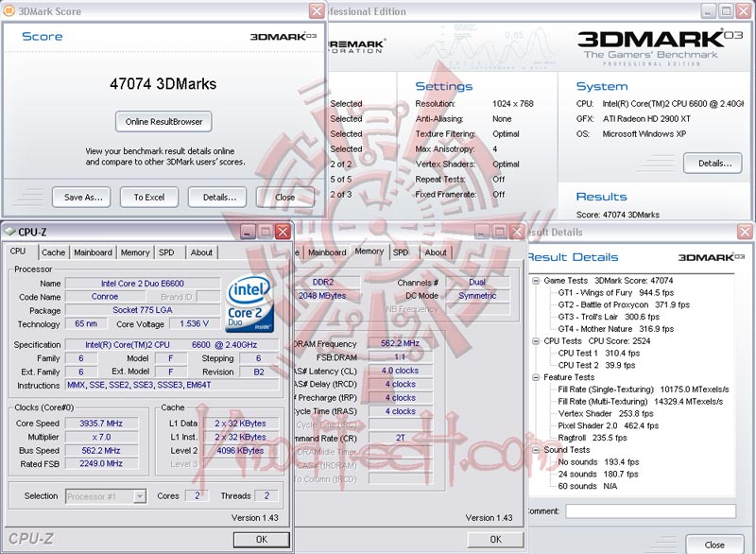Screen dimensions: 756x554
Task: Select Ragtroll result row
Action: point(593,438)
